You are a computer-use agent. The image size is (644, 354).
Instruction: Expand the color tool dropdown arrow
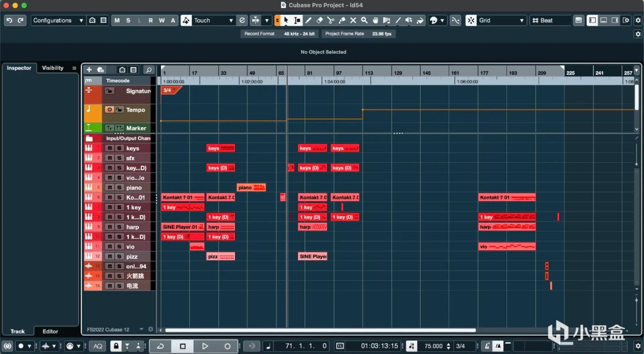[442, 20]
